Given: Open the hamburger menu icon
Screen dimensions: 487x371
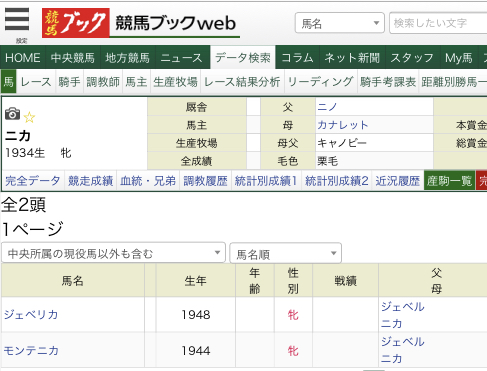Looking at the screenshot, I should pos(17,19).
